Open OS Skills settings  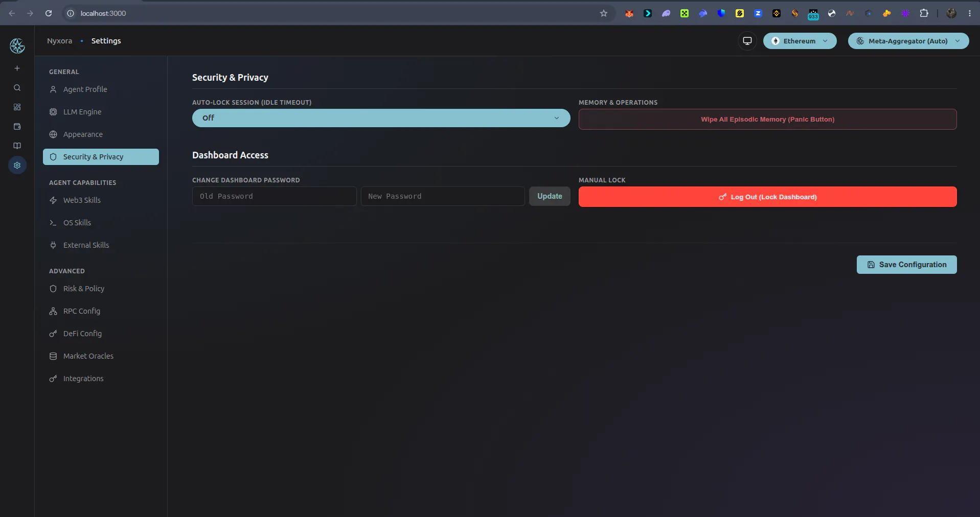[x=101, y=223]
